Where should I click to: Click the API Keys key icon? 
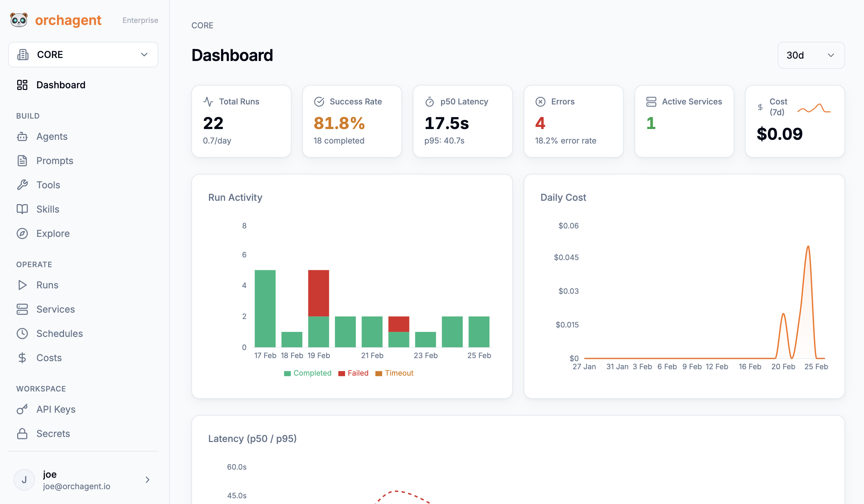click(x=22, y=409)
